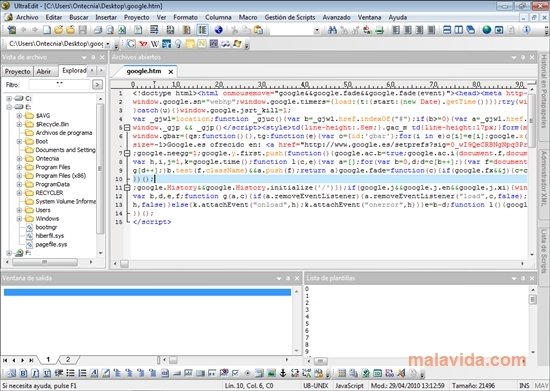Open the find text combo box dropdown
The height and width of the screenshot is (391, 550).
click(x=317, y=31)
